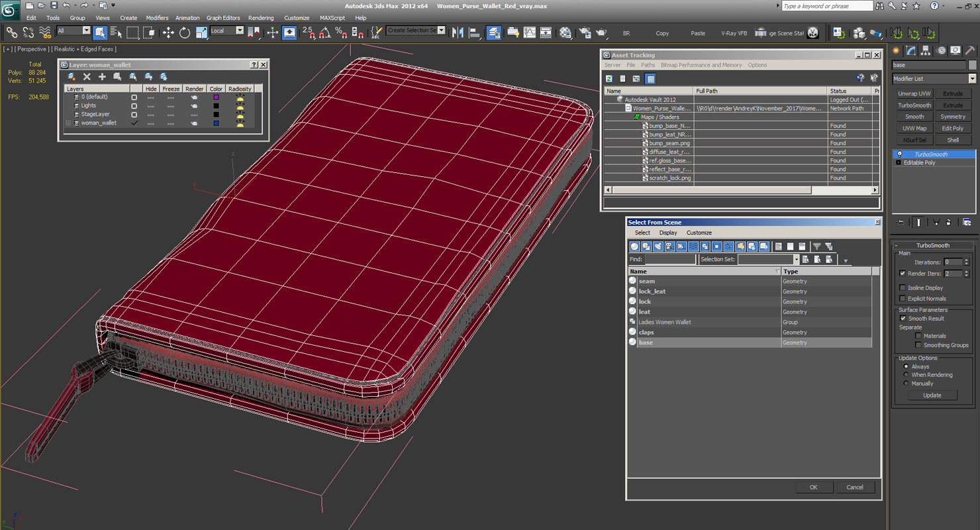Toggle Display Geometry filter in Select From Scene
Viewport: 980px width, 530px height.
click(634, 246)
